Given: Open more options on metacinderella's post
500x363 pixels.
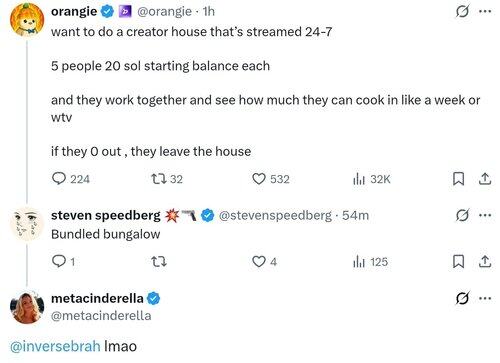Looking at the screenshot, I should point(485,298).
